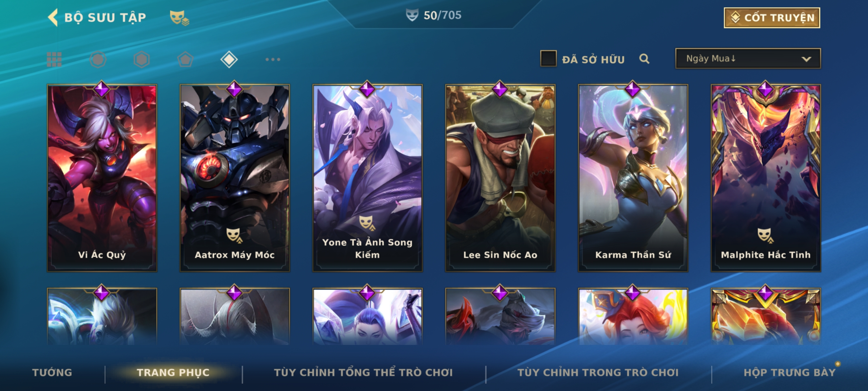Open the mask and coins icon
This screenshot has width=868, height=391.
tap(179, 18)
